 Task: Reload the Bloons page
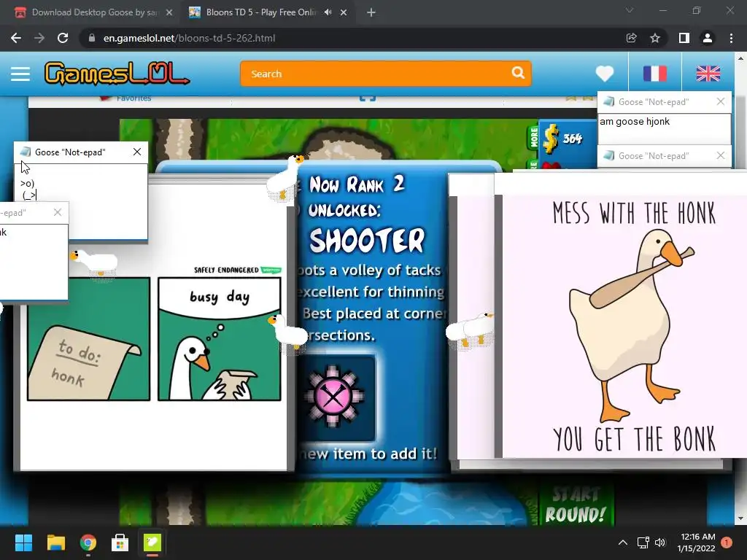(63, 38)
